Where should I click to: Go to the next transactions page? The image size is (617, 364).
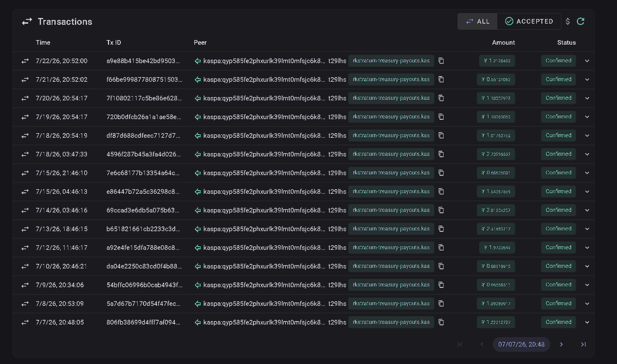pyautogui.click(x=561, y=344)
